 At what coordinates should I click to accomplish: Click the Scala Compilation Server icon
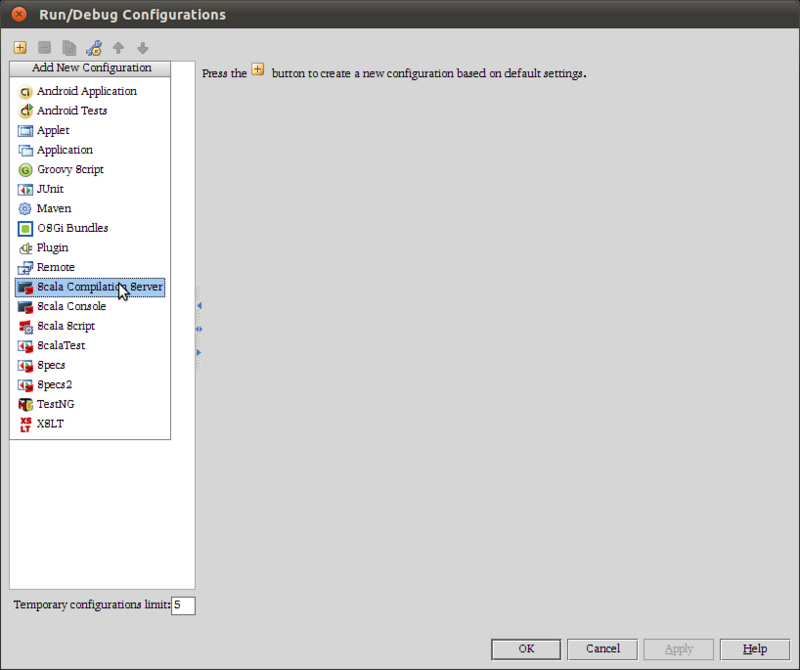[25, 287]
